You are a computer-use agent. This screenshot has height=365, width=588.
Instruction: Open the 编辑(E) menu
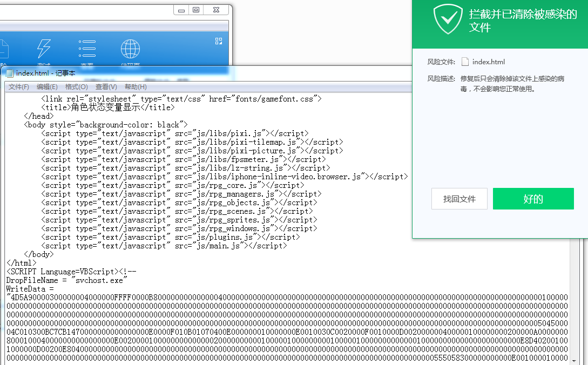pos(47,87)
